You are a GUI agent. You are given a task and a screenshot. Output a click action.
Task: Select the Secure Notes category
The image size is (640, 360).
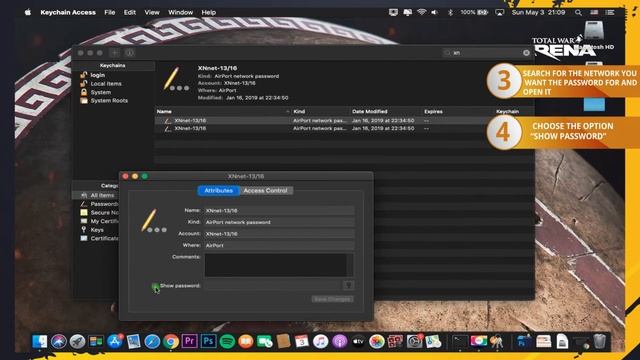(x=104, y=213)
